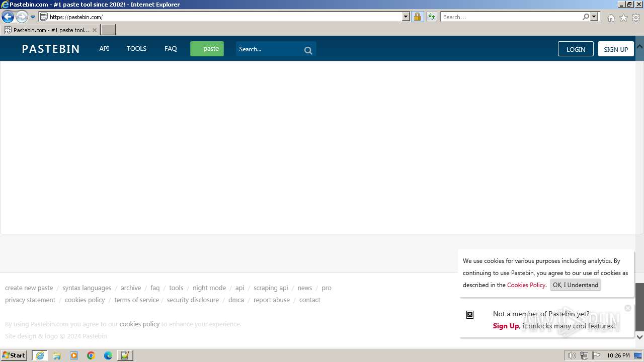This screenshot has height=362, width=644.
Task: Refresh the page with the refresh icon
Action: [x=432, y=17]
